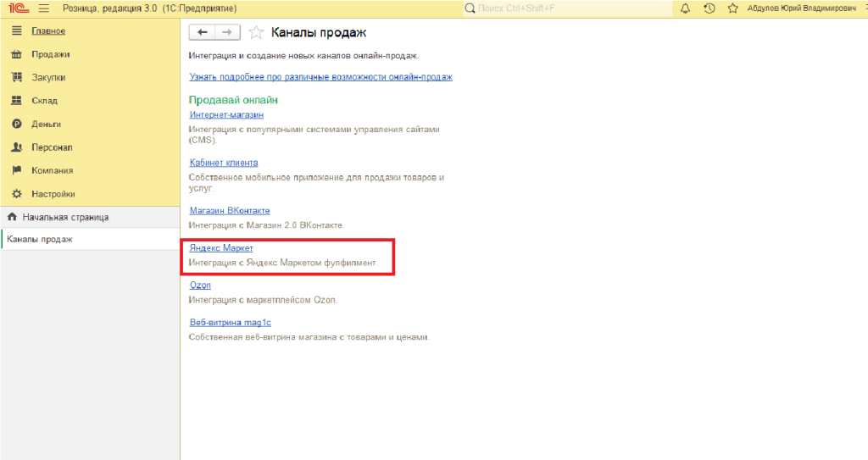Screen dimensions: 868x460
Task: Open Деньги section
Action: pos(46,124)
